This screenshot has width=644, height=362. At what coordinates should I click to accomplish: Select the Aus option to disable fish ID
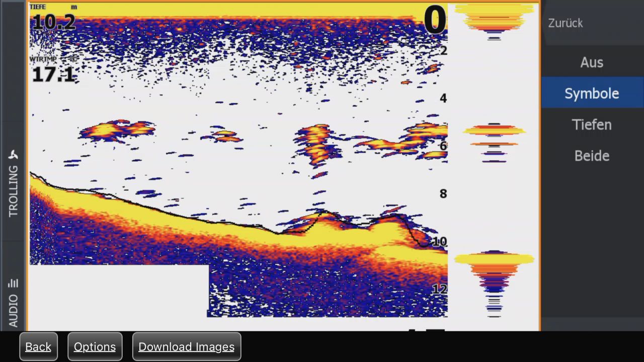[x=592, y=62]
